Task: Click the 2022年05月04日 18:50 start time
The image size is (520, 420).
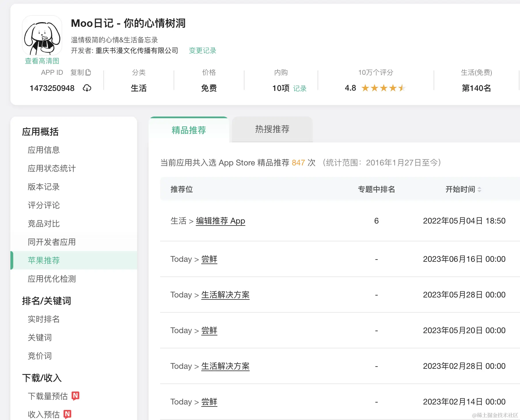Action: coord(464,221)
